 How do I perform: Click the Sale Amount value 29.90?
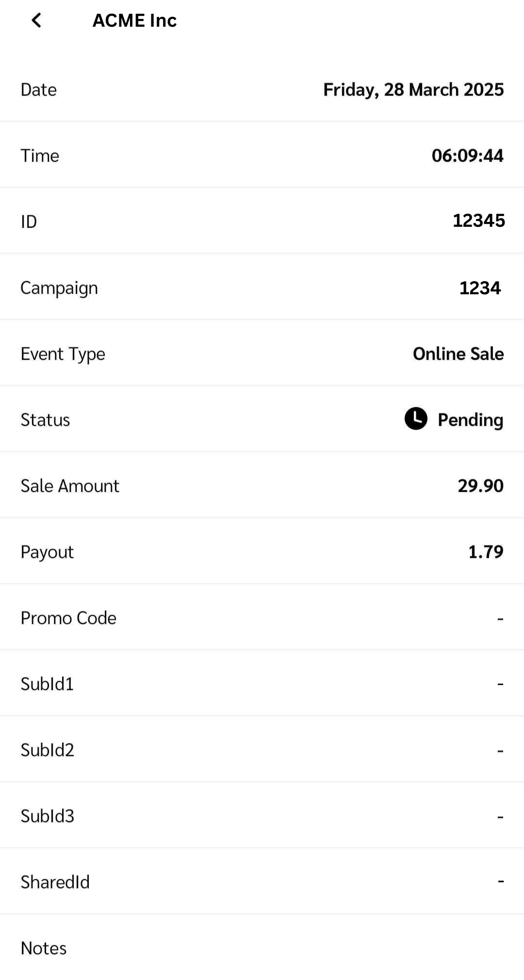point(480,486)
